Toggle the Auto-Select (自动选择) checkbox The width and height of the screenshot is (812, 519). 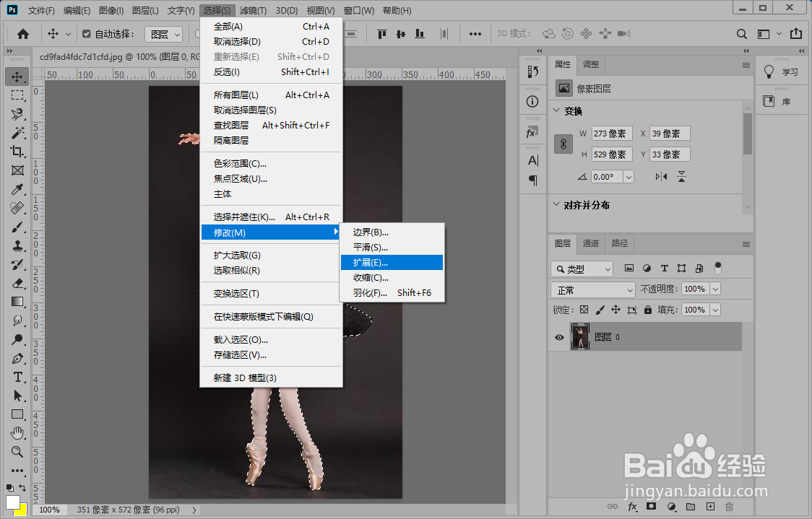[x=87, y=34]
